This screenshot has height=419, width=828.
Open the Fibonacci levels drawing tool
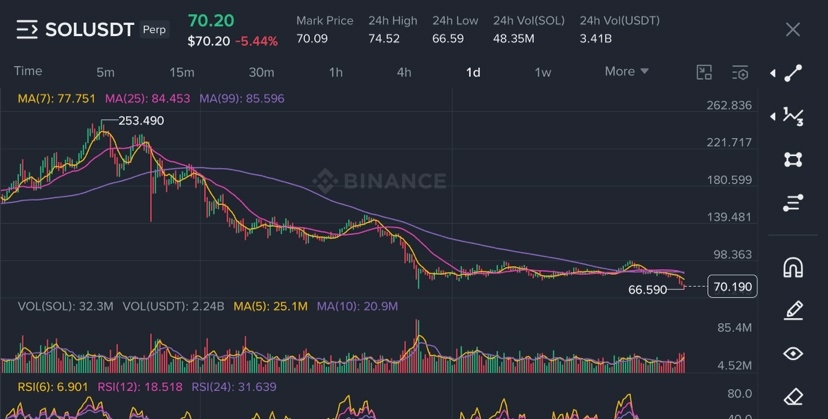793,202
